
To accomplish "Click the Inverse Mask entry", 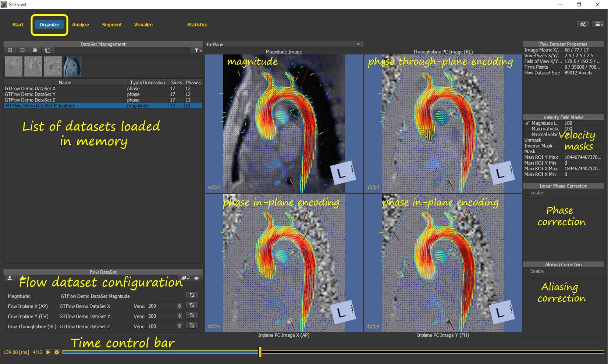I will click(x=538, y=146).
